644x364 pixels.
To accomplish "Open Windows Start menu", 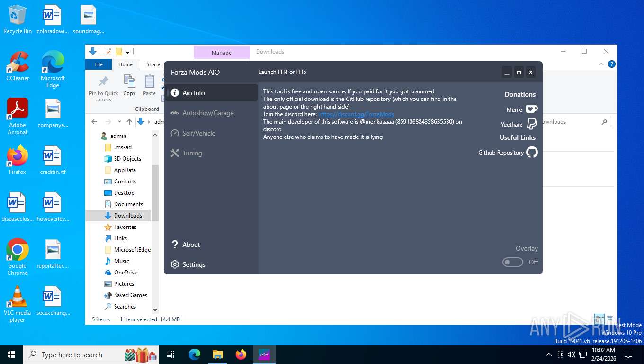I will [11, 355].
